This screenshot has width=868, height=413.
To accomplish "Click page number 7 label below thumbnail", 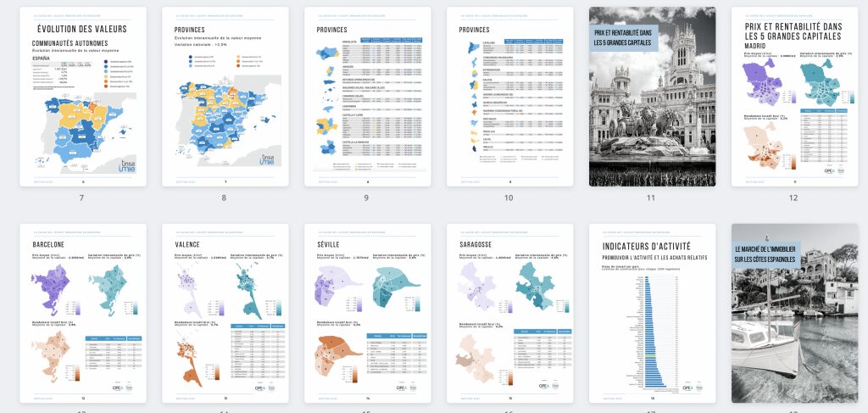I will (x=81, y=198).
